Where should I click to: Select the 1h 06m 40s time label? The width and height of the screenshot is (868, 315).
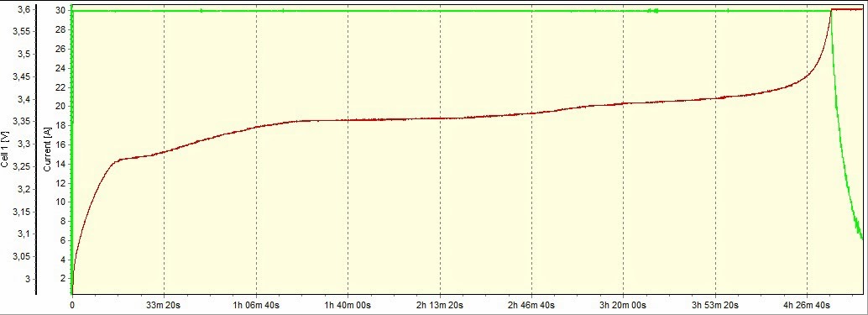(x=256, y=305)
